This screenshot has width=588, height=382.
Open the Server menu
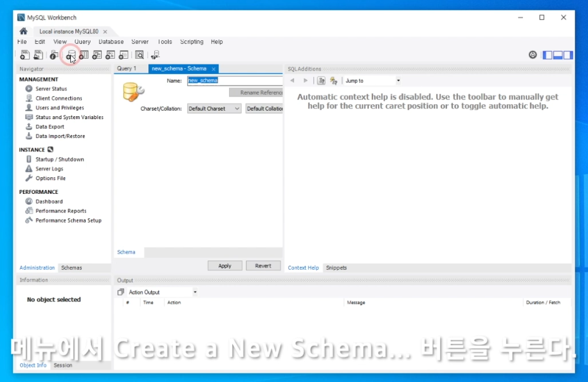(x=140, y=41)
